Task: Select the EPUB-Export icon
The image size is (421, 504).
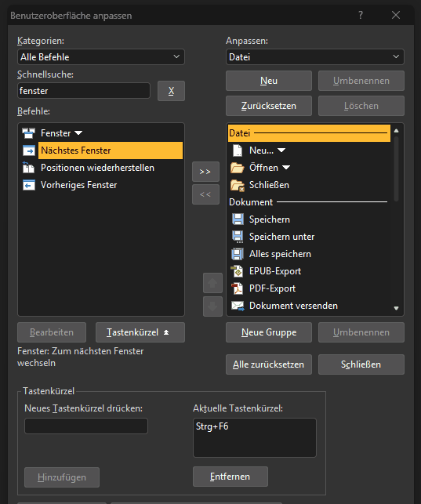Action: point(238,271)
